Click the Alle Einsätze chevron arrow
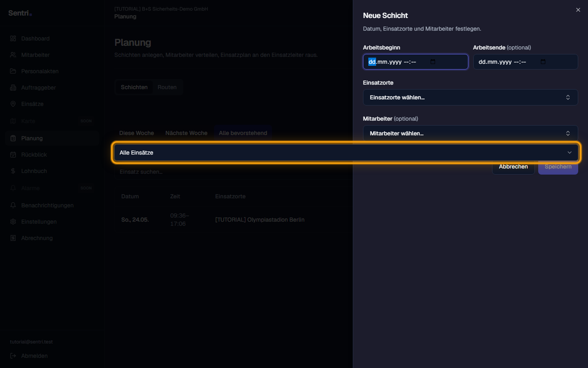This screenshot has height=368, width=588. [x=570, y=153]
